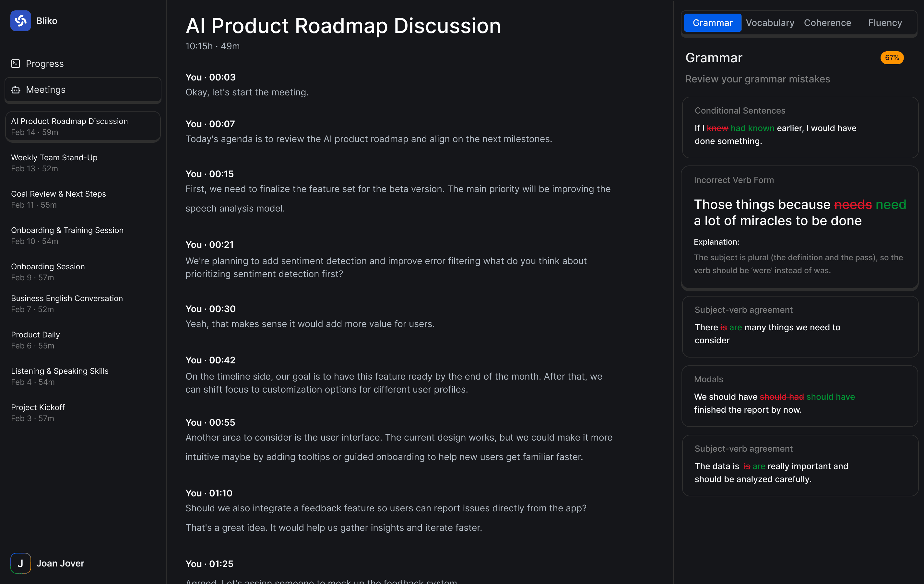Image resolution: width=924 pixels, height=584 pixels.
Task: Click the Progress sidebar icon
Action: (16, 64)
